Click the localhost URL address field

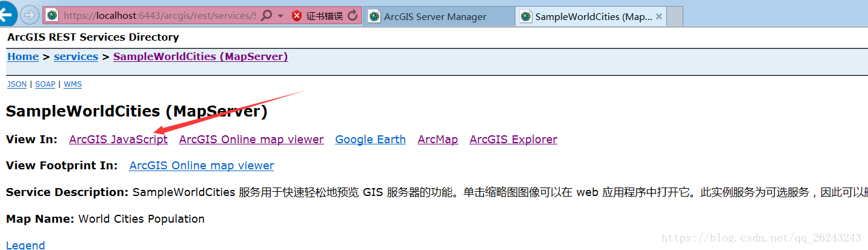(159, 16)
